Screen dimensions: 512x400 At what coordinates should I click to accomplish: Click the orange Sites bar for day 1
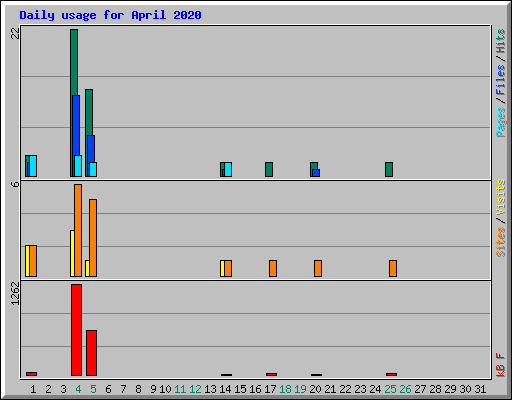tap(33, 261)
